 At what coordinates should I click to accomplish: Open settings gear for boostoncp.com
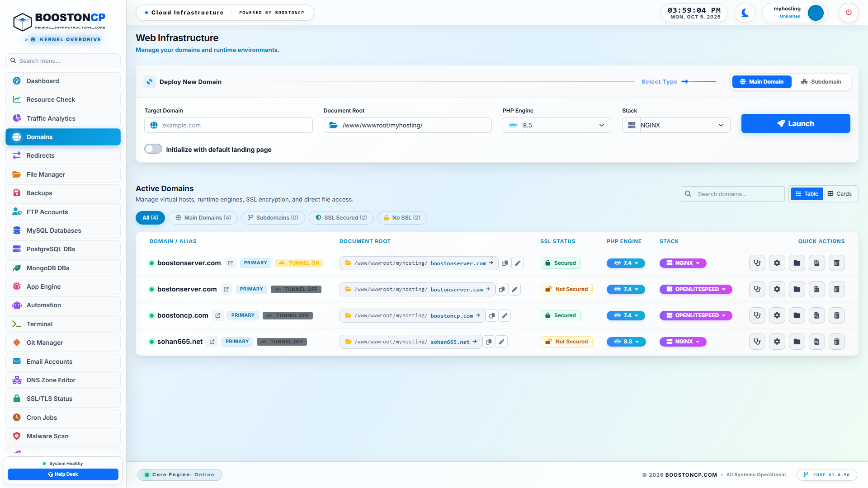click(777, 315)
